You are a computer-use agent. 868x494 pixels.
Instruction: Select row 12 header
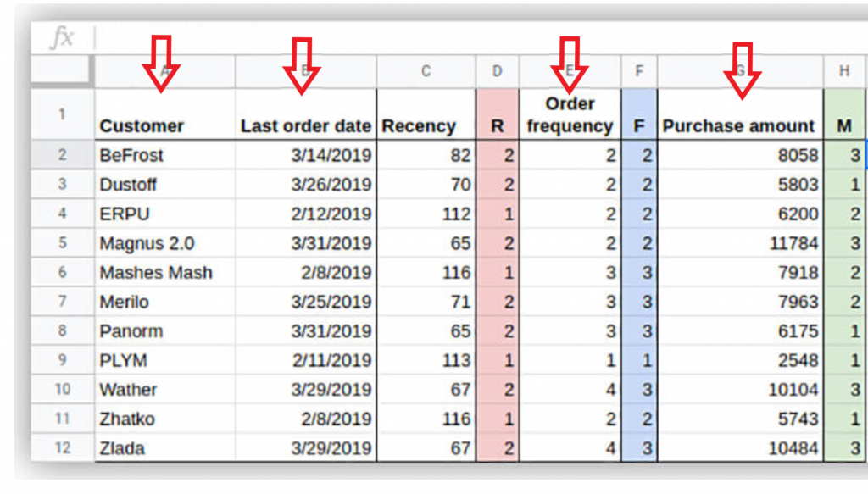tap(63, 448)
